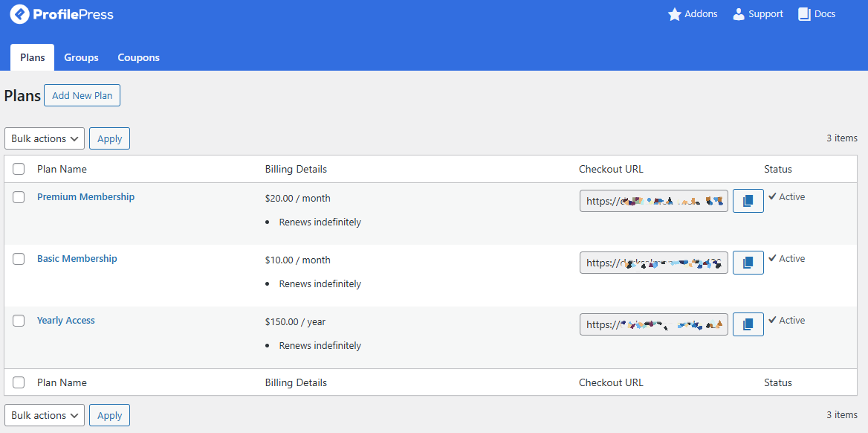868x433 pixels.
Task: Tick the Premium Membership row checkbox
Action: 19,197
